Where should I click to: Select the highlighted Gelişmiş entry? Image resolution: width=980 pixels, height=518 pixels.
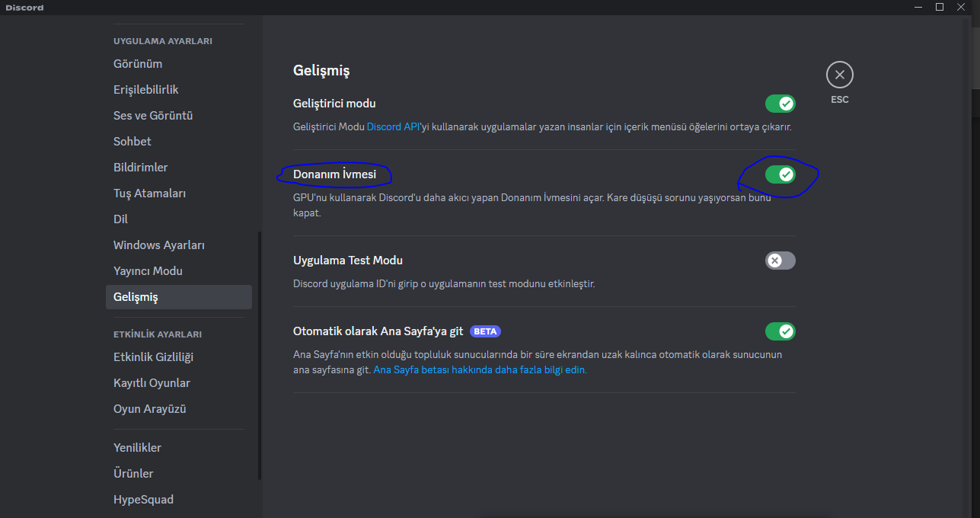pos(178,297)
